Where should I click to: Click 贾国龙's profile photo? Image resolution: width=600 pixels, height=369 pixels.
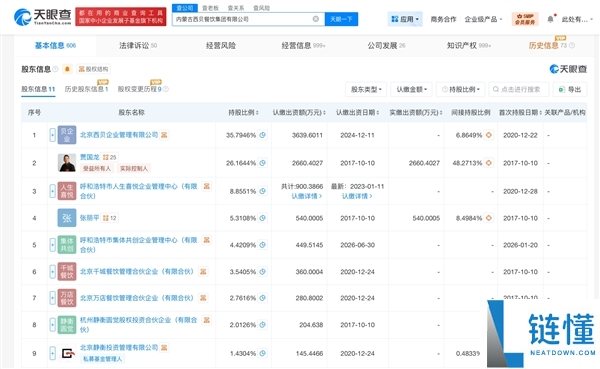(67, 163)
